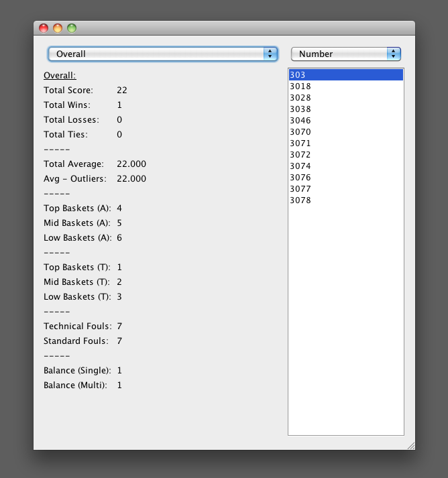Select team 3072 in the list
The image size is (448, 478).
[346, 155]
